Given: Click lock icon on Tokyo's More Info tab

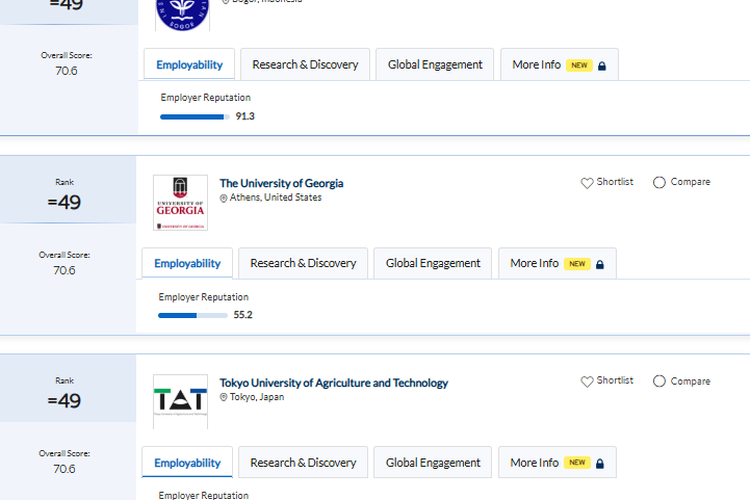Looking at the screenshot, I should pos(600,463).
